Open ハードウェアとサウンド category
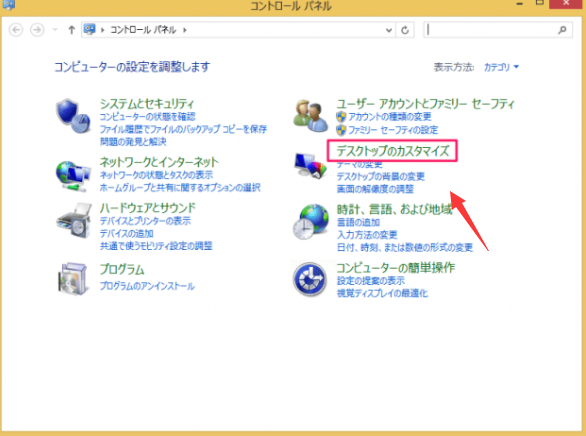 click(x=148, y=208)
